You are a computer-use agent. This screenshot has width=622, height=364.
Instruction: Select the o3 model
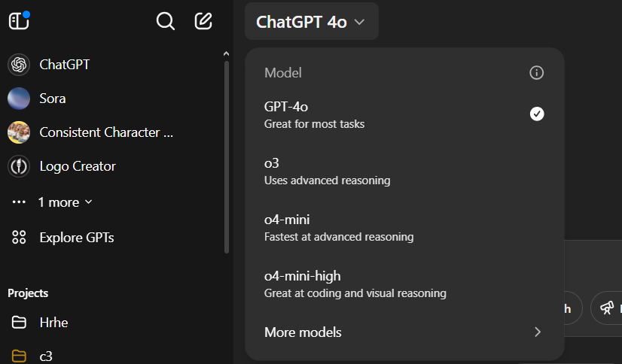click(x=404, y=171)
